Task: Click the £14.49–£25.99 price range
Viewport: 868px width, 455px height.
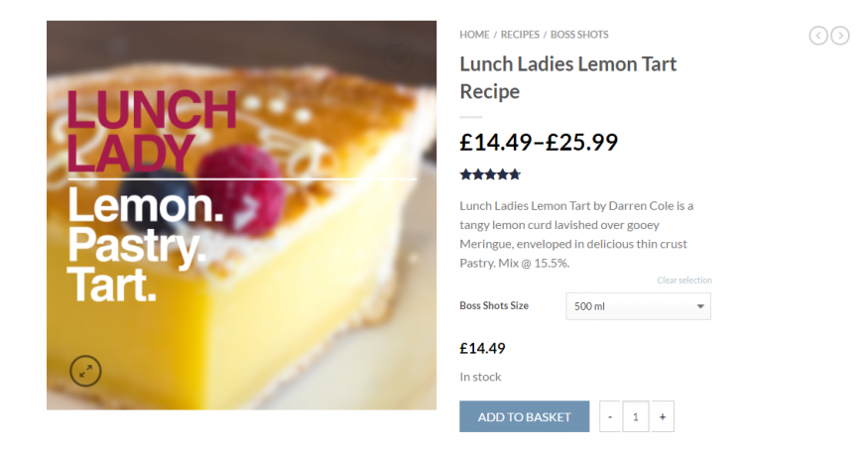Action: coord(539,142)
